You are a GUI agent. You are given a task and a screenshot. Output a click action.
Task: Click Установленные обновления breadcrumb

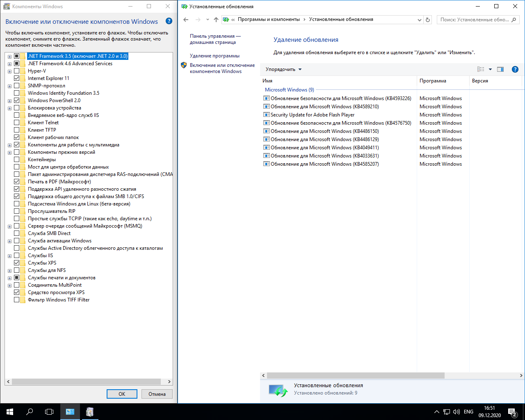tap(341, 19)
